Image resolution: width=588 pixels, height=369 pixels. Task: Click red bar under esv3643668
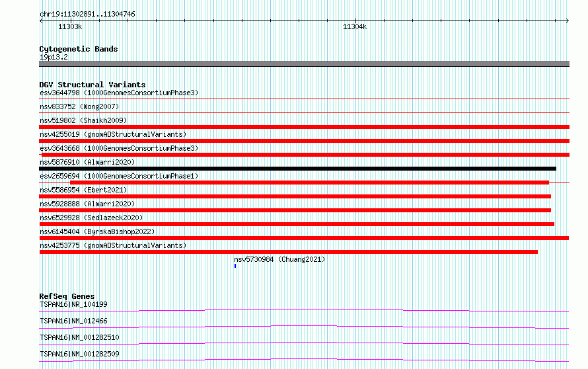click(x=306, y=155)
